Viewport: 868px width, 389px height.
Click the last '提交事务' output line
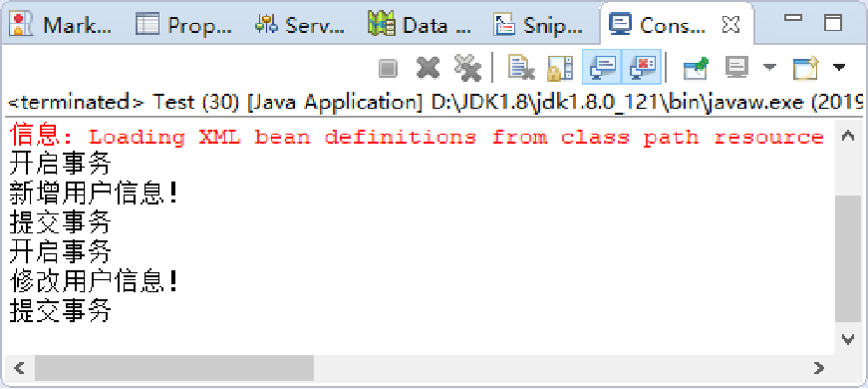[61, 311]
